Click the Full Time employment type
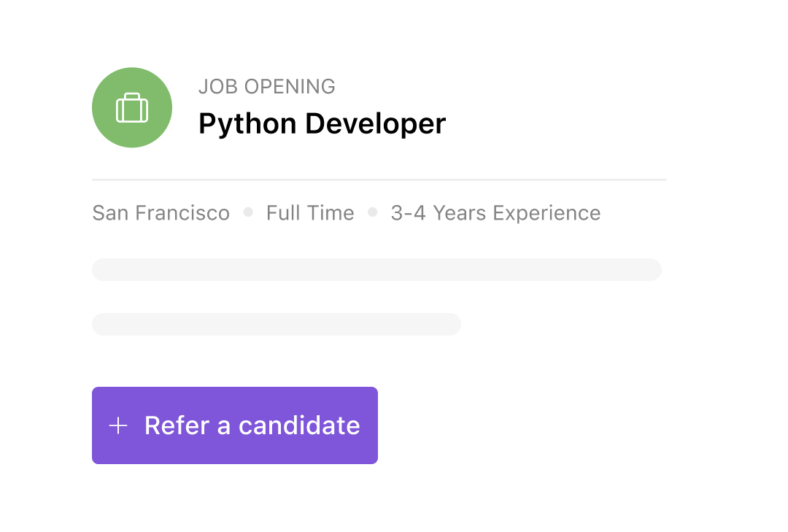This screenshot has width=788, height=532. point(310,212)
